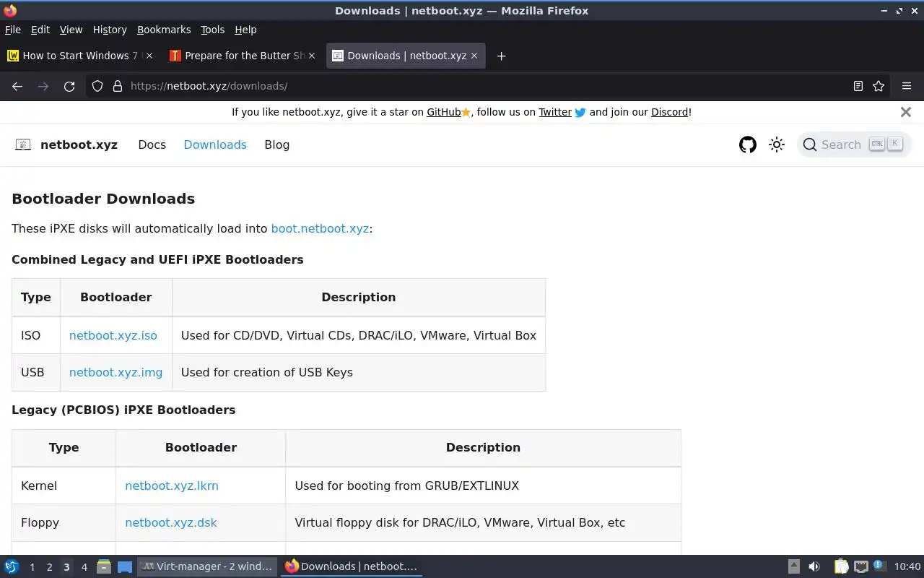This screenshot has height=578, width=924.
Task: Switch to the 'How to Start Windows 7' tab
Action: click(79, 56)
